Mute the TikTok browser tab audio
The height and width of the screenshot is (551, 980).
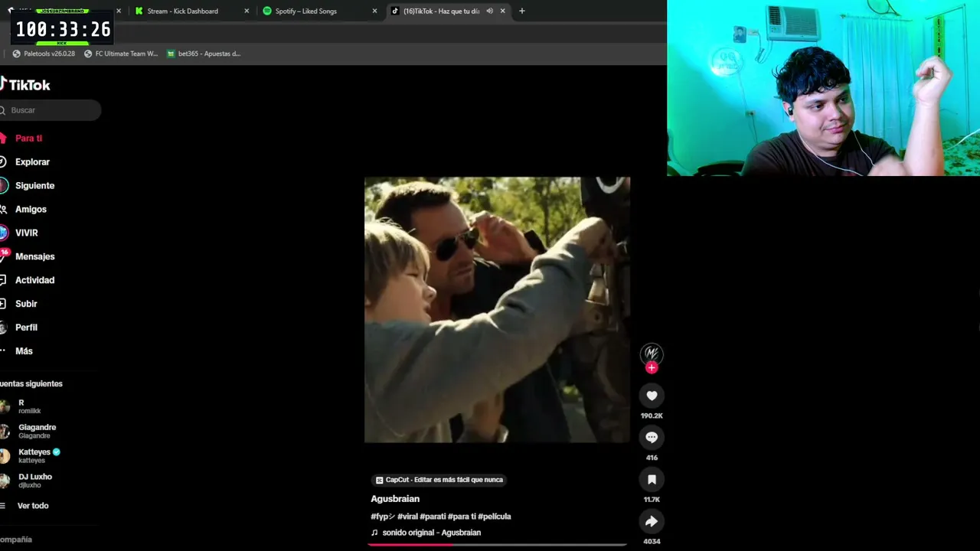[x=489, y=11]
